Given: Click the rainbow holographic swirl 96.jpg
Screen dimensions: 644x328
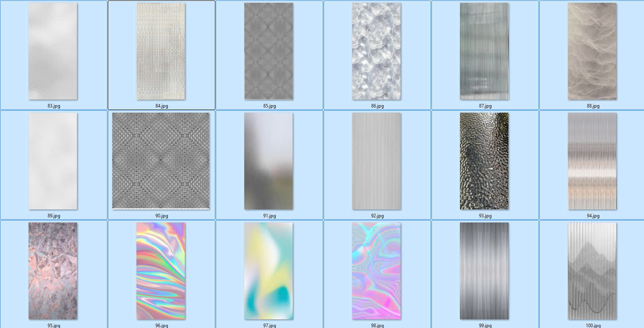Looking at the screenshot, I should point(161,271).
